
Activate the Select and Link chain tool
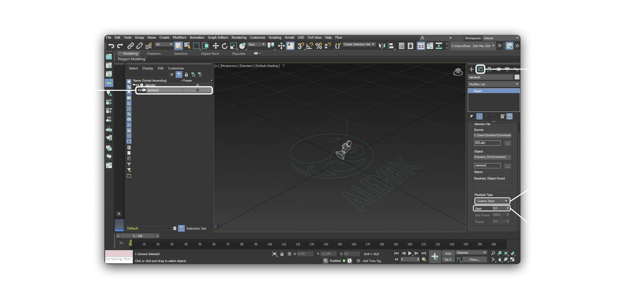[130, 46]
